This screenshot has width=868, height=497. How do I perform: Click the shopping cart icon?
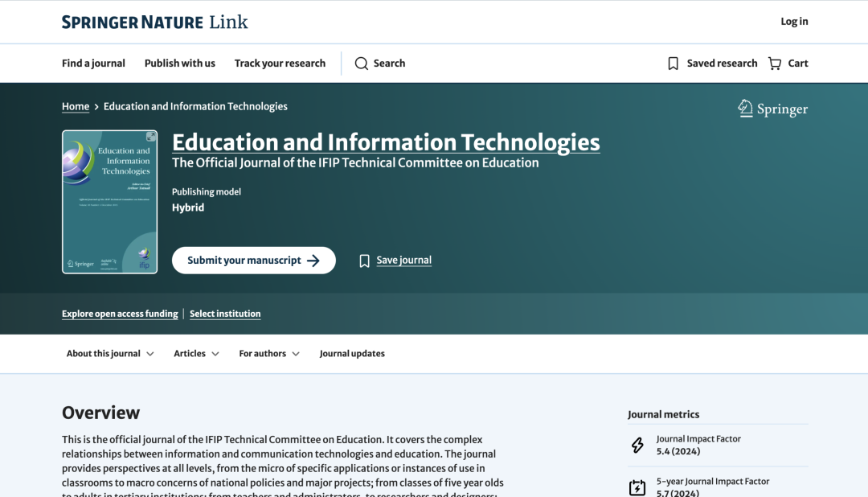pyautogui.click(x=775, y=64)
